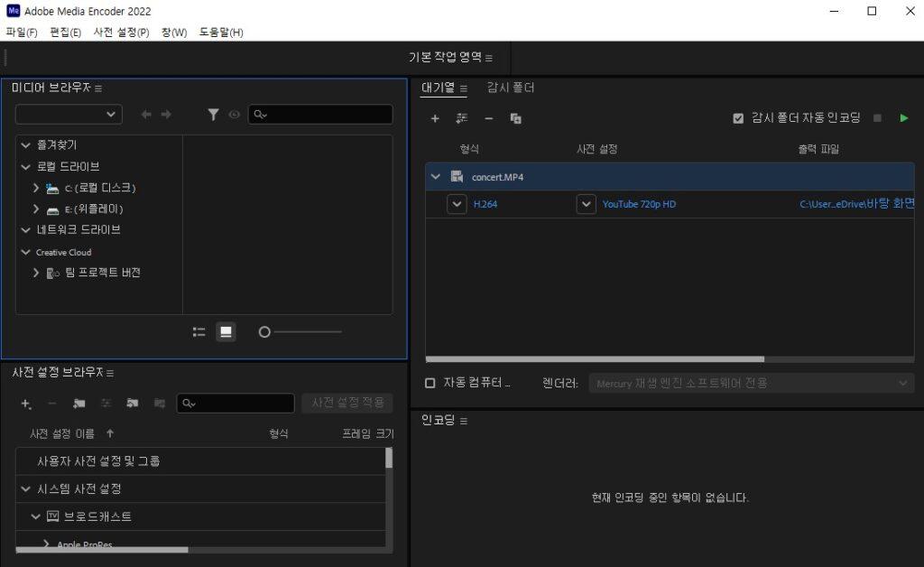
Task: Click the filter funnel icon in Media Browser
Action: click(213, 115)
